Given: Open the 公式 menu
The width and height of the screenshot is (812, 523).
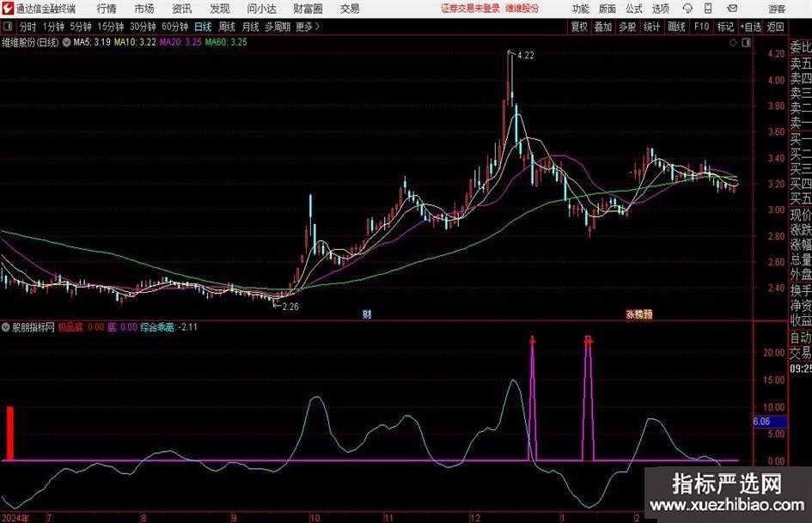Looking at the screenshot, I should [634, 9].
